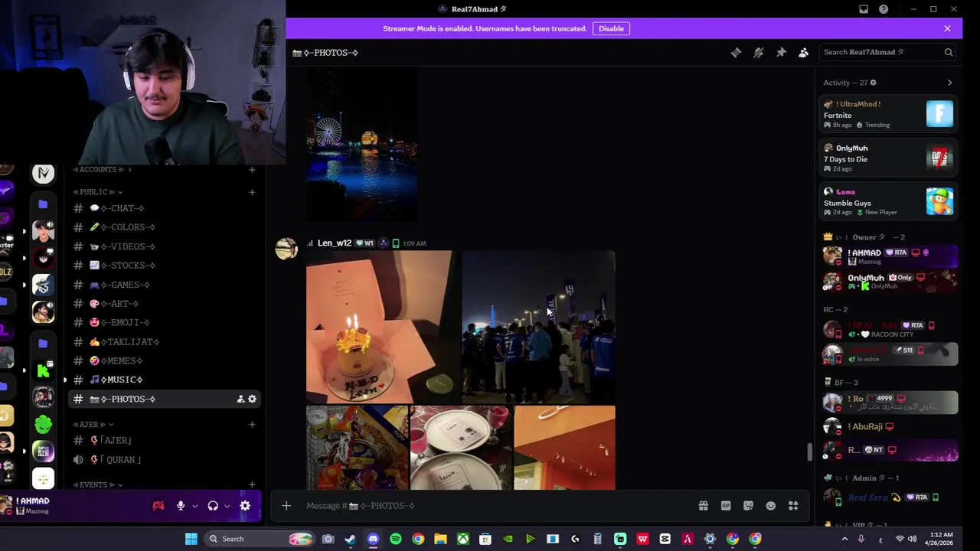Click the message attachment plus button
The image size is (980, 551).
pyautogui.click(x=286, y=505)
